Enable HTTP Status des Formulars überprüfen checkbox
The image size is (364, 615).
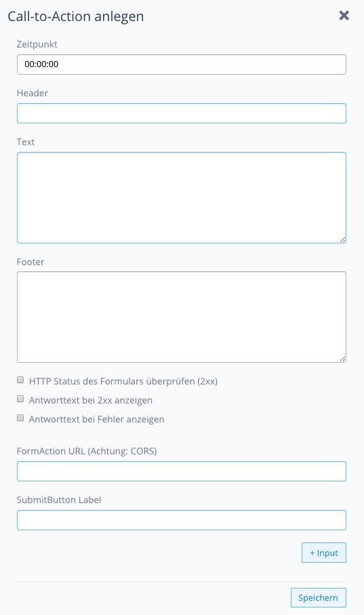pos(20,380)
